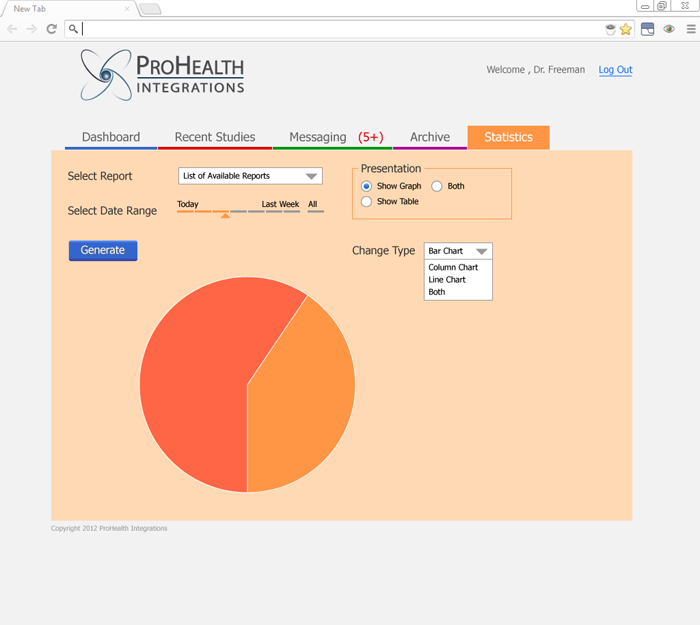The height and width of the screenshot is (625, 700).
Task: Switch to the Archive tab
Action: [430, 137]
